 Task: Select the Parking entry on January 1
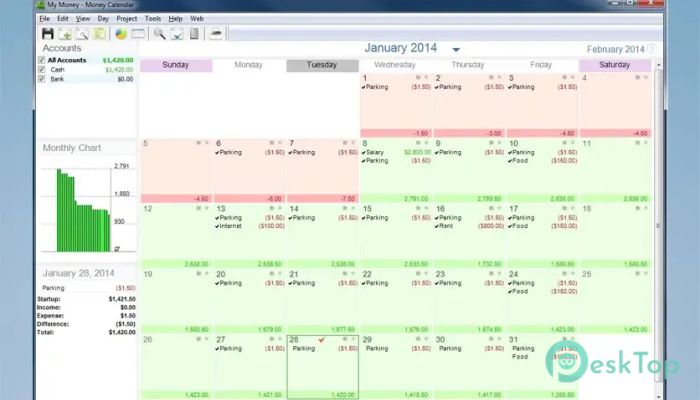point(396,87)
